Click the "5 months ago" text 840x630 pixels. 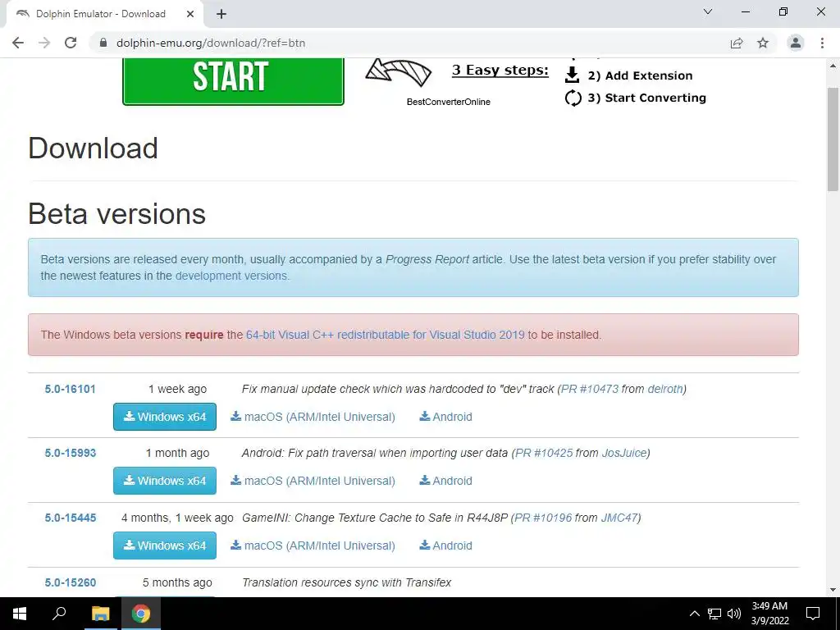coord(177,582)
